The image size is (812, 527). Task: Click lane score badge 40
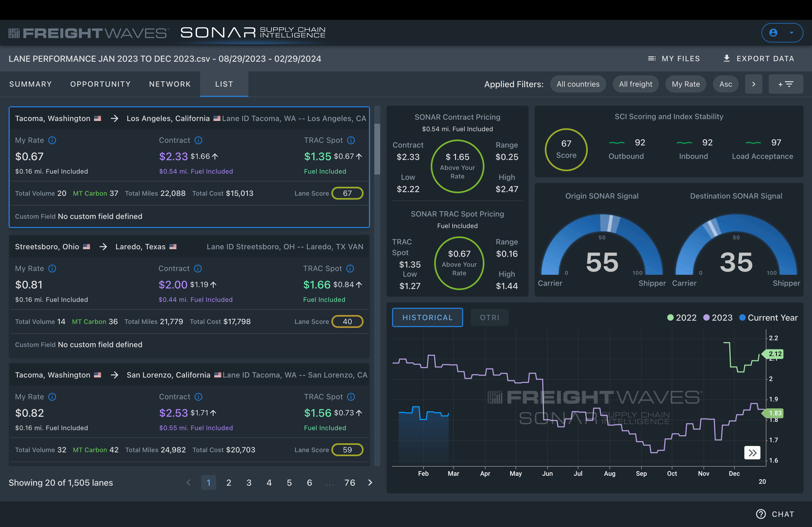(x=347, y=321)
